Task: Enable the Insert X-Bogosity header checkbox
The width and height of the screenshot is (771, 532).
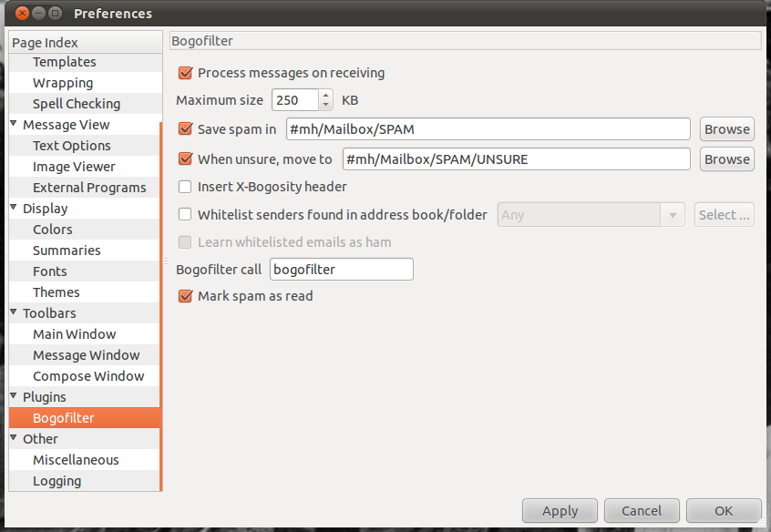Action: [x=185, y=187]
